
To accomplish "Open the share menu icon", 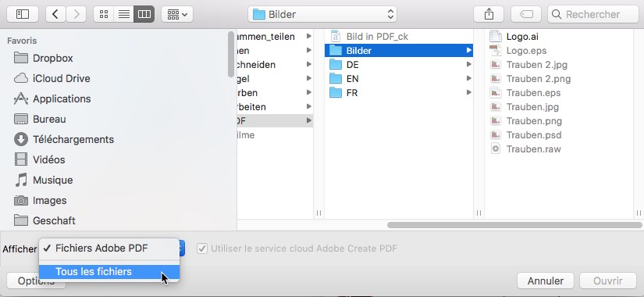I will pos(489,14).
